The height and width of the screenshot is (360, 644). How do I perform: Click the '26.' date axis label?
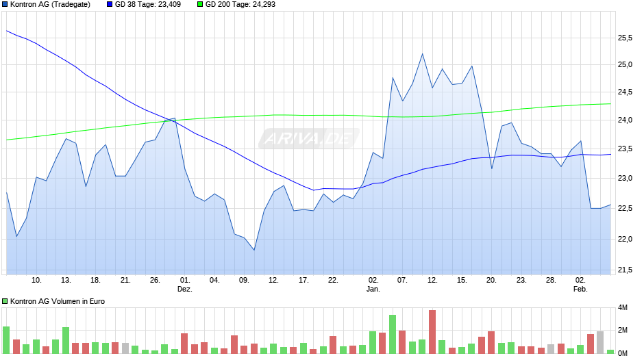coord(155,281)
